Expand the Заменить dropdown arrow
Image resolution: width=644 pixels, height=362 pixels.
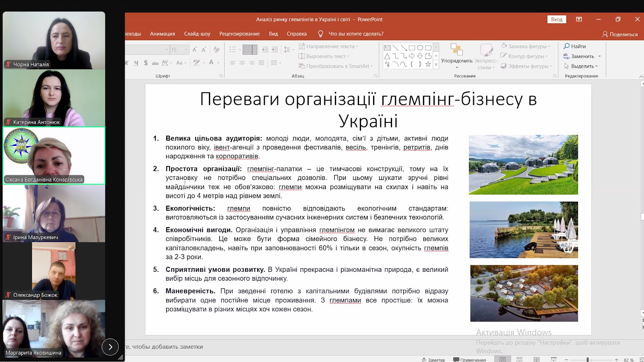pyautogui.click(x=599, y=56)
